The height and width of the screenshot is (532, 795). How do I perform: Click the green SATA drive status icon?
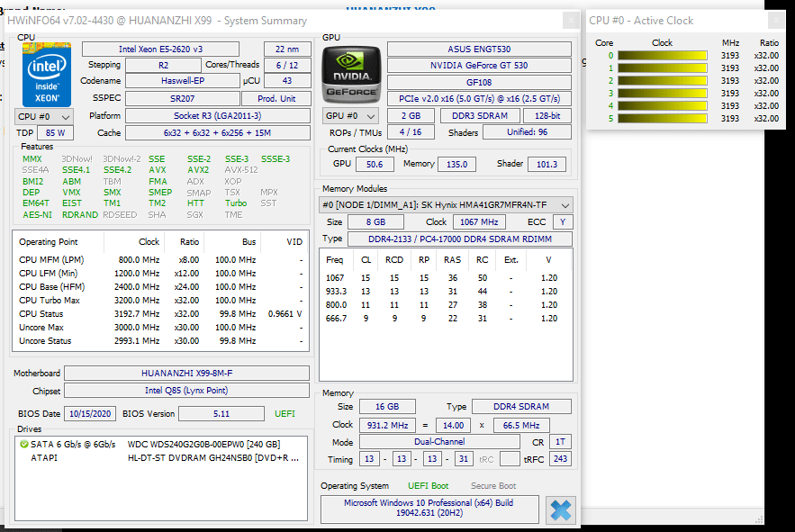pos(23,445)
